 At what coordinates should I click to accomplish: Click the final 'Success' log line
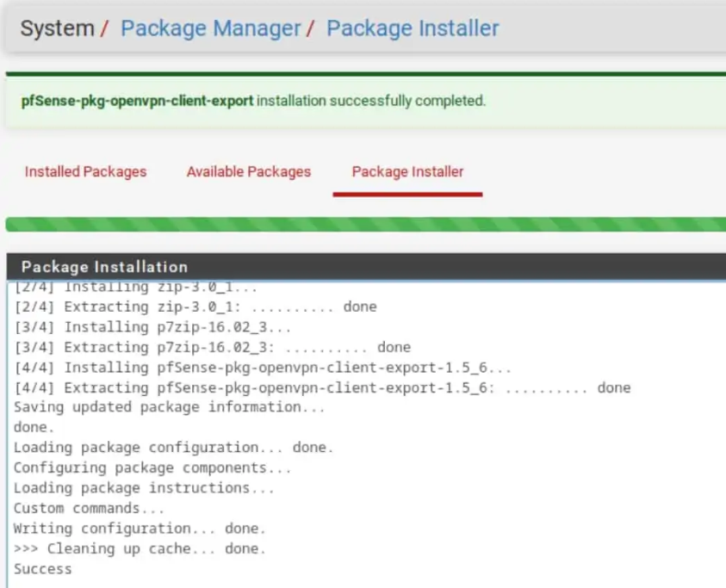click(x=42, y=569)
